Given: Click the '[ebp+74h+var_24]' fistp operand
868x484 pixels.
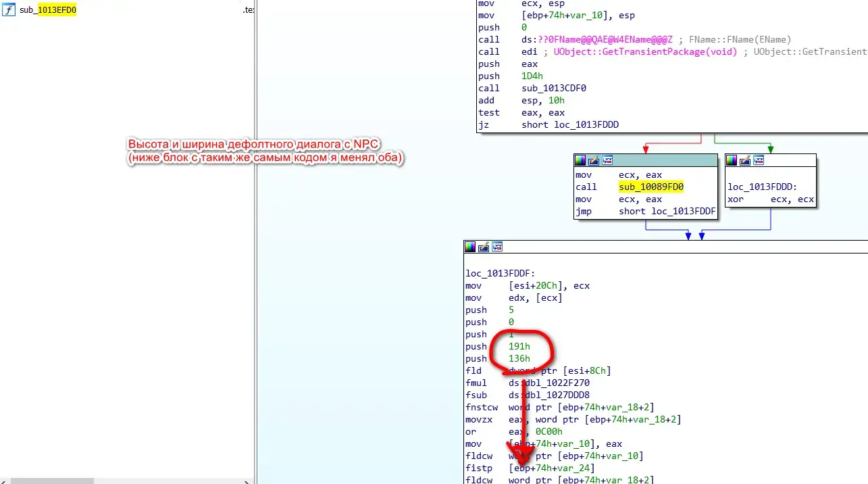Looking at the screenshot, I should coord(552,468).
